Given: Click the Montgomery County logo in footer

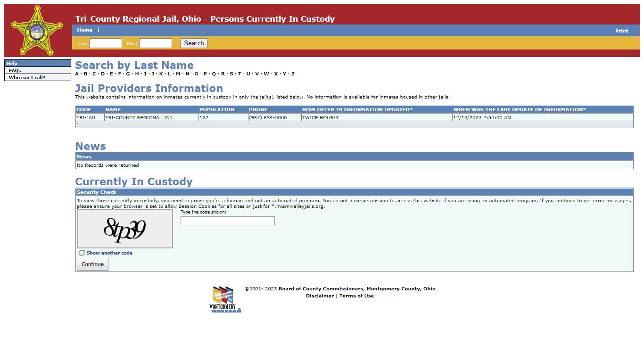Looking at the screenshot, I should pyautogui.click(x=225, y=299).
